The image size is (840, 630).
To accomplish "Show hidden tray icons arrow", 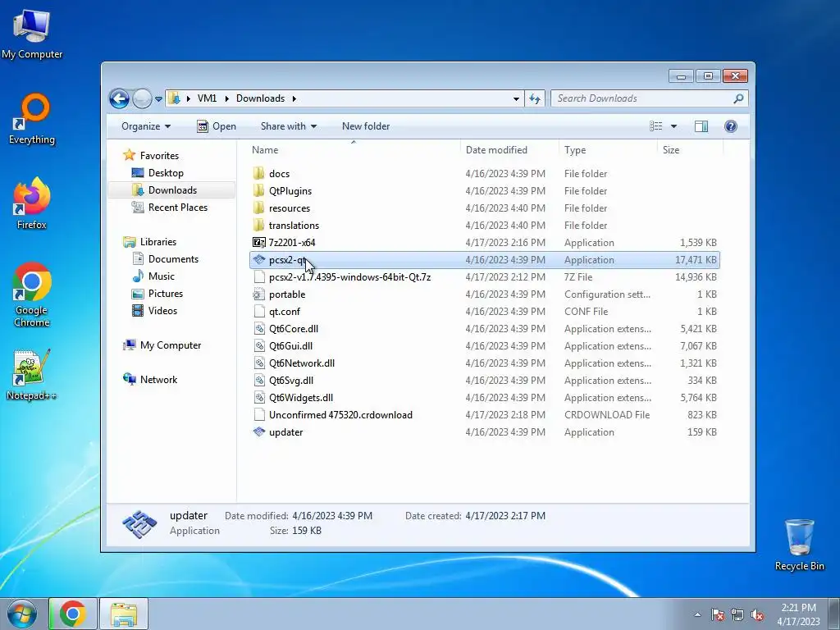I will coord(697,615).
